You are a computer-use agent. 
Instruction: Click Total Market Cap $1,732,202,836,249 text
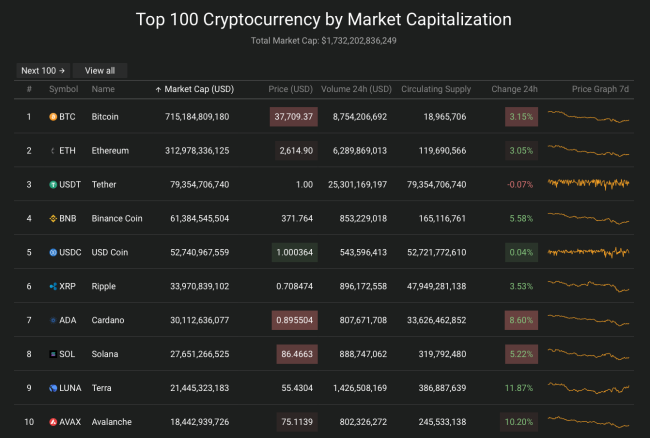(324, 41)
